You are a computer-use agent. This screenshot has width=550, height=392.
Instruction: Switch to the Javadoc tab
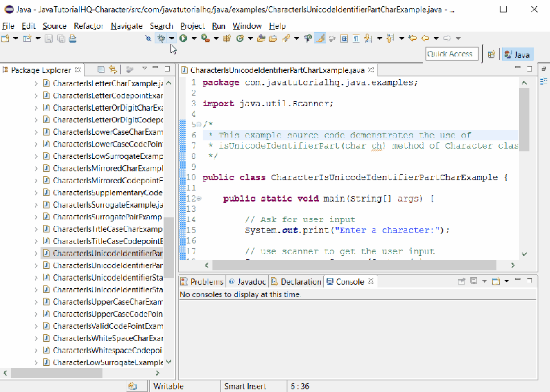click(247, 281)
